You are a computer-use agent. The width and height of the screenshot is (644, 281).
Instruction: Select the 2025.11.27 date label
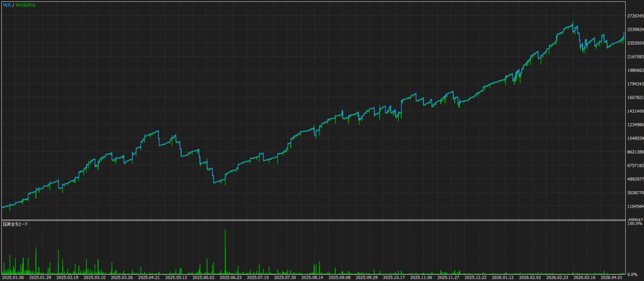(447, 278)
